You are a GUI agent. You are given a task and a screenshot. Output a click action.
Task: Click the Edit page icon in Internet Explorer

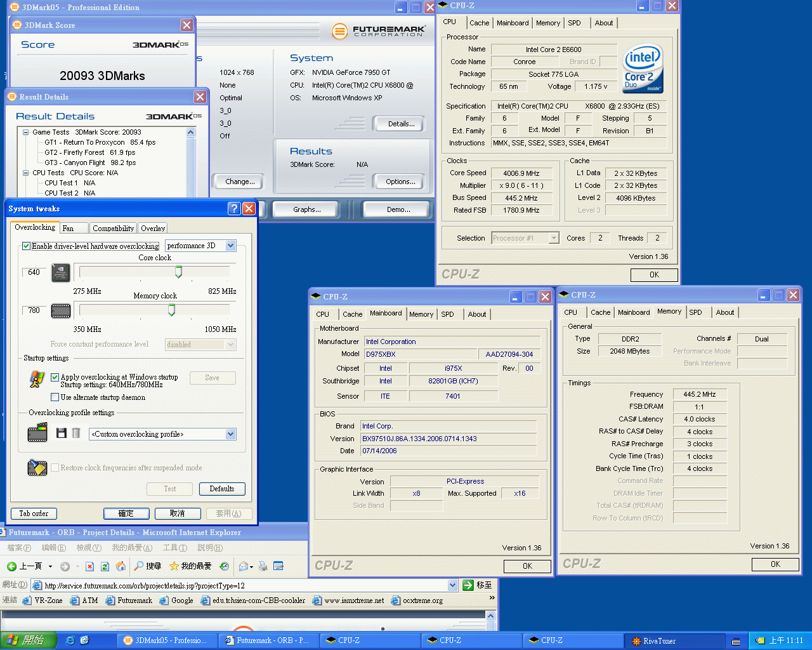pos(278,566)
